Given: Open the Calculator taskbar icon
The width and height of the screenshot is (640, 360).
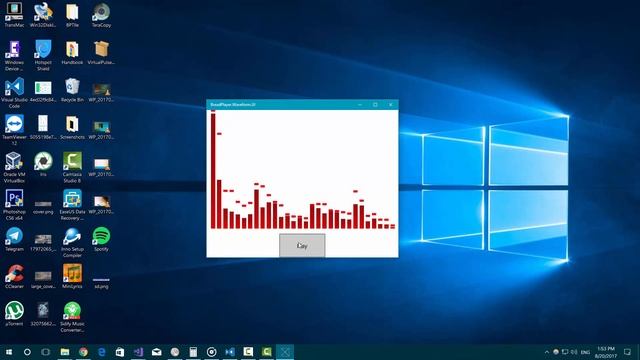Looking at the screenshot, I should point(193,352).
